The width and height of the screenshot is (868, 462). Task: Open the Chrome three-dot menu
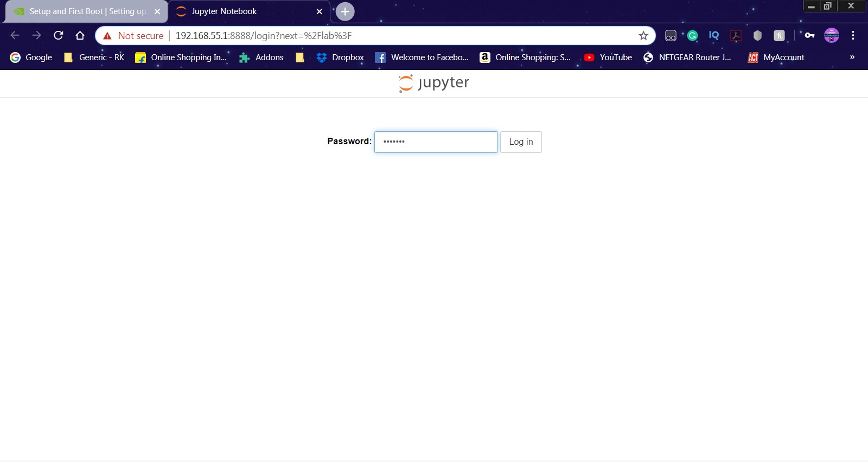click(x=853, y=35)
